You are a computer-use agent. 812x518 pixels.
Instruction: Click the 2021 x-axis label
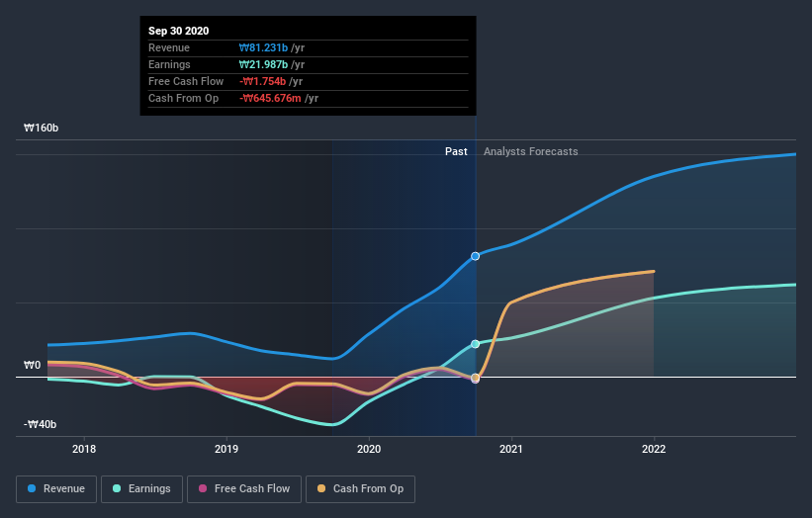(511, 449)
